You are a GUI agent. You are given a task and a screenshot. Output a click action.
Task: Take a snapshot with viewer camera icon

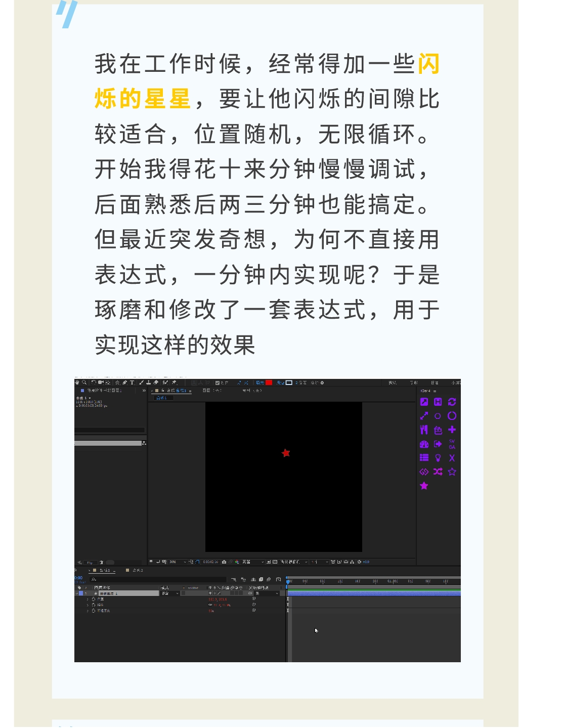coord(224,562)
